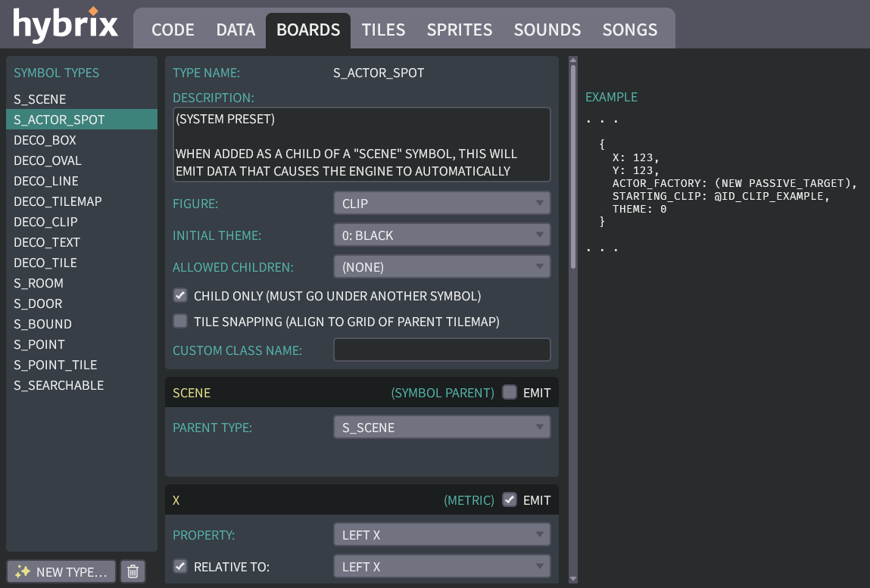Switch to the SPRITES tab
The width and height of the screenshot is (870, 588).
point(459,30)
